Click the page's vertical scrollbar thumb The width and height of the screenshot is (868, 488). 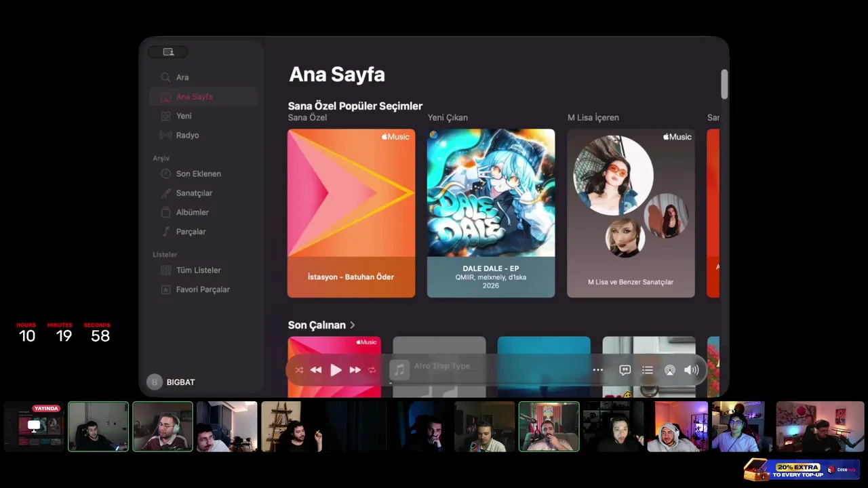724,84
